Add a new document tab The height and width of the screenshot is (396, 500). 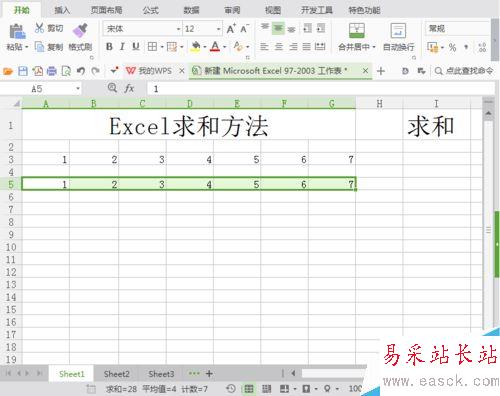381,71
